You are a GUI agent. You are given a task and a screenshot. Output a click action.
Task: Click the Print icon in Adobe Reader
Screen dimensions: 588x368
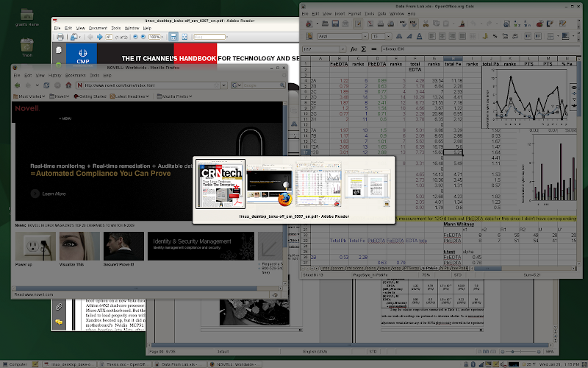tap(60, 37)
